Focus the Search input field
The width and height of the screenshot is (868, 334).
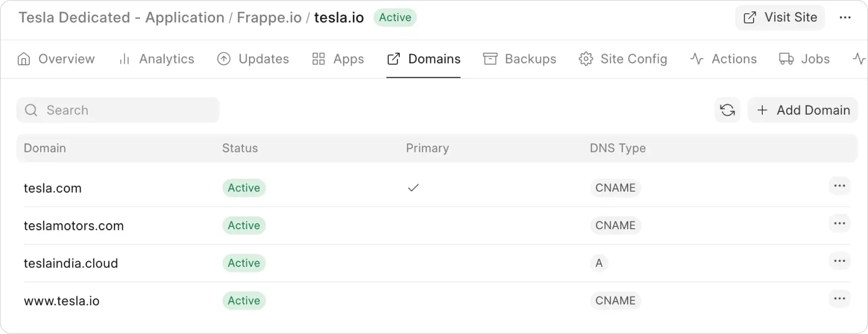[x=118, y=110]
